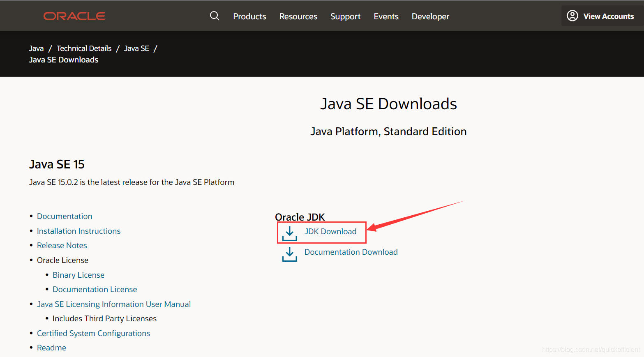Click the Java Platform, Standard Edition subtitle
The width and height of the screenshot is (644, 357).
(x=388, y=131)
